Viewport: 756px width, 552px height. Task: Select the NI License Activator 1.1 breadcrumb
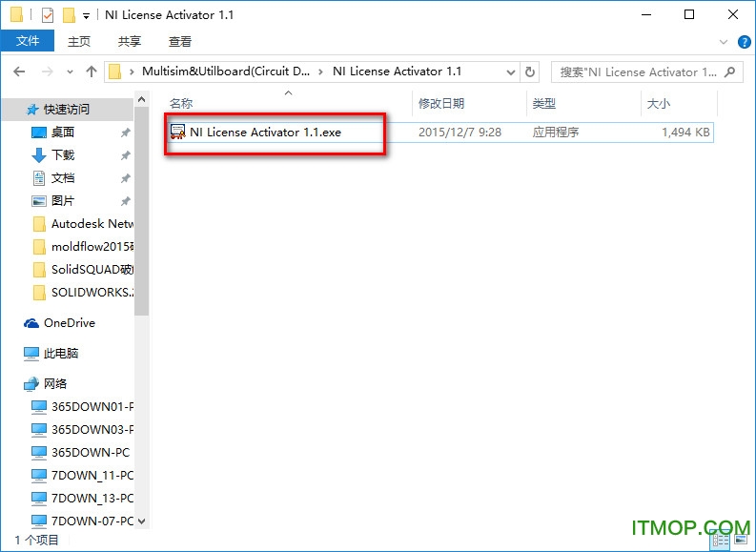coord(397,72)
